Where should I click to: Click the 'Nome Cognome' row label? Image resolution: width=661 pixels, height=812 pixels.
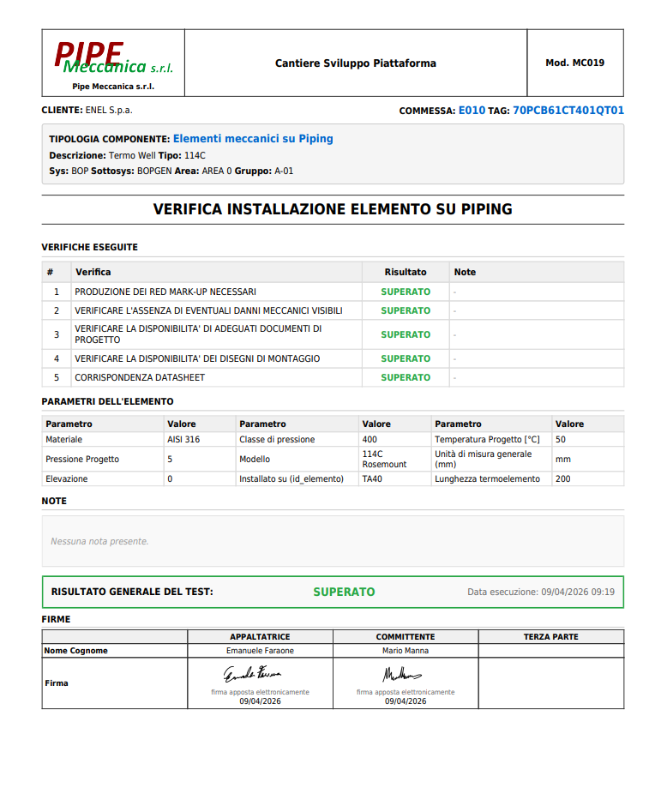tap(75, 651)
